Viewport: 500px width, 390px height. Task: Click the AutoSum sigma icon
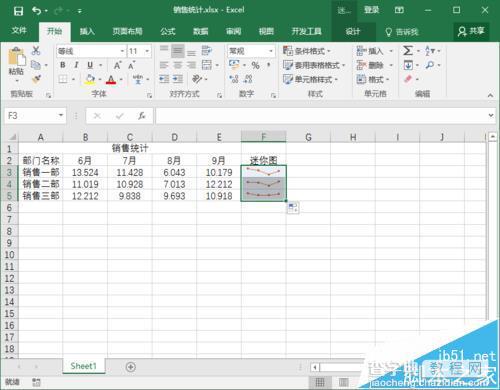click(407, 51)
